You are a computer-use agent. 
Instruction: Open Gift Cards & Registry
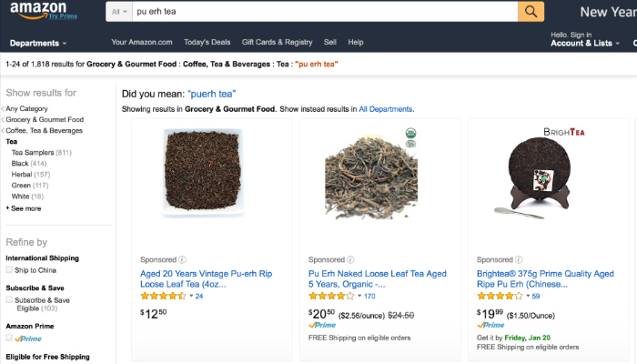(x=277, y=43)
